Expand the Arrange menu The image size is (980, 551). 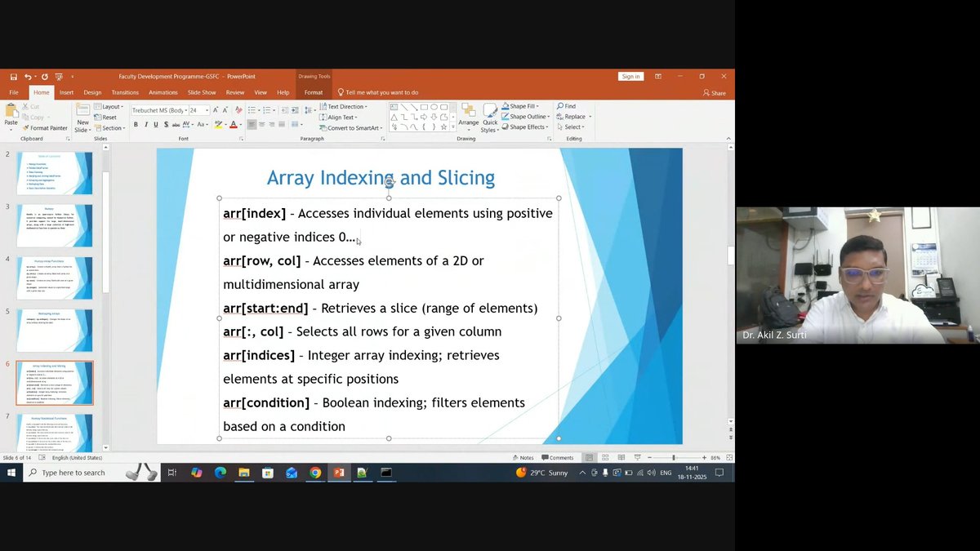[468, 118]
